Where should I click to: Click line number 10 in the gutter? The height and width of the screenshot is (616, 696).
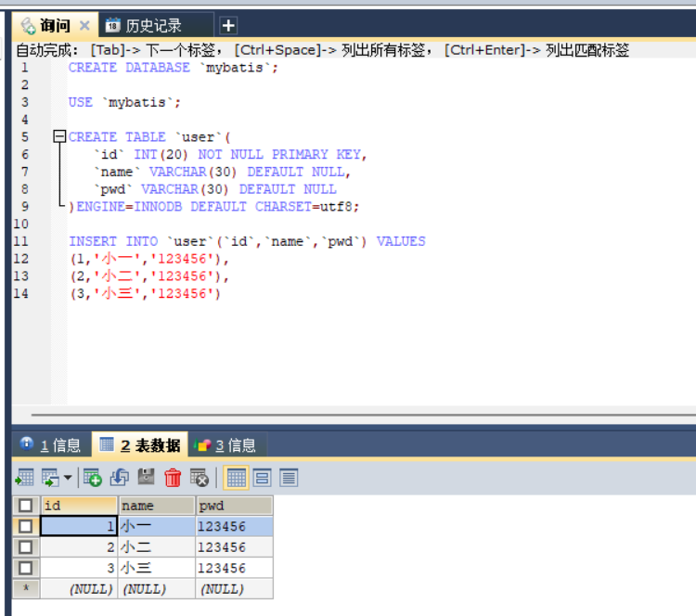[x=20, y=224]
